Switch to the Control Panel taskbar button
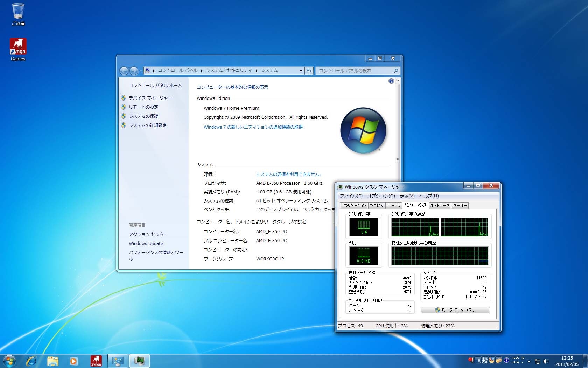The width and height of the screenshot is (588, 368). (x=118, y=361)
